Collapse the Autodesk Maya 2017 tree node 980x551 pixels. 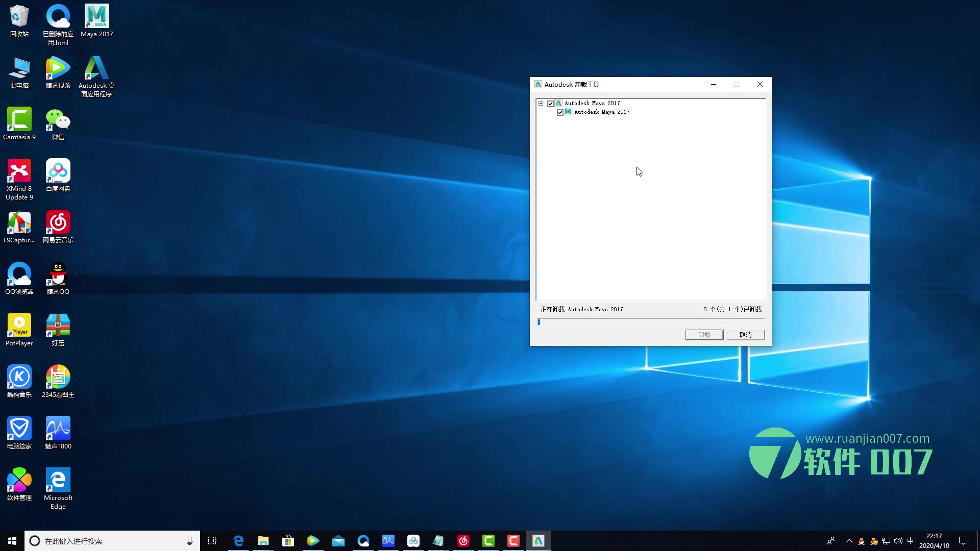click(541, 104)
